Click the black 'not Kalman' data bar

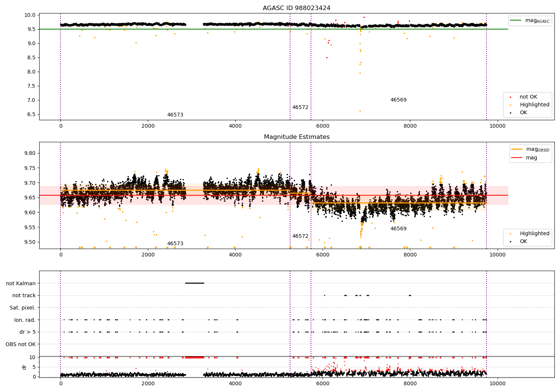tap(195, 283)
